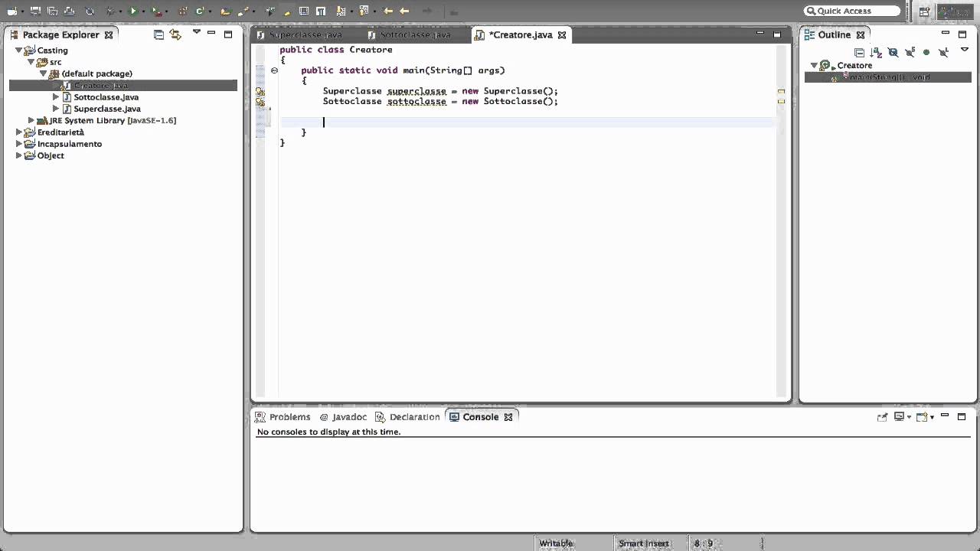Click 'Smart Insert' in the status bar

pos(644,543)
